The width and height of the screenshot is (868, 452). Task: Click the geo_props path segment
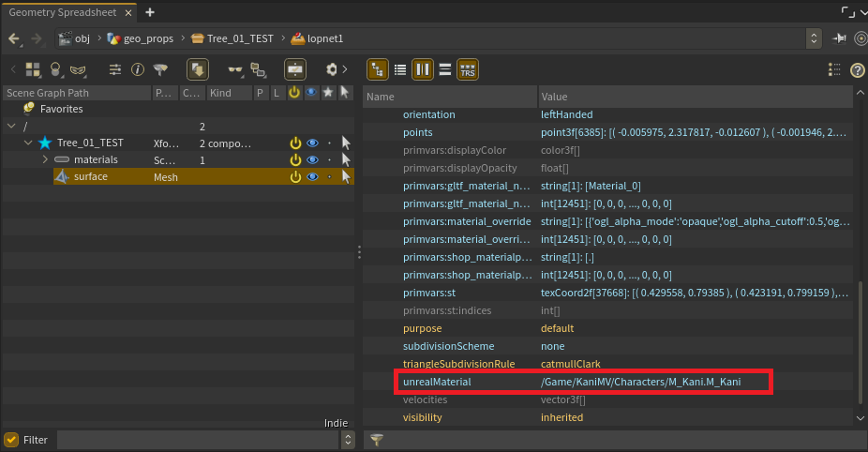click(x=141, y=38)
